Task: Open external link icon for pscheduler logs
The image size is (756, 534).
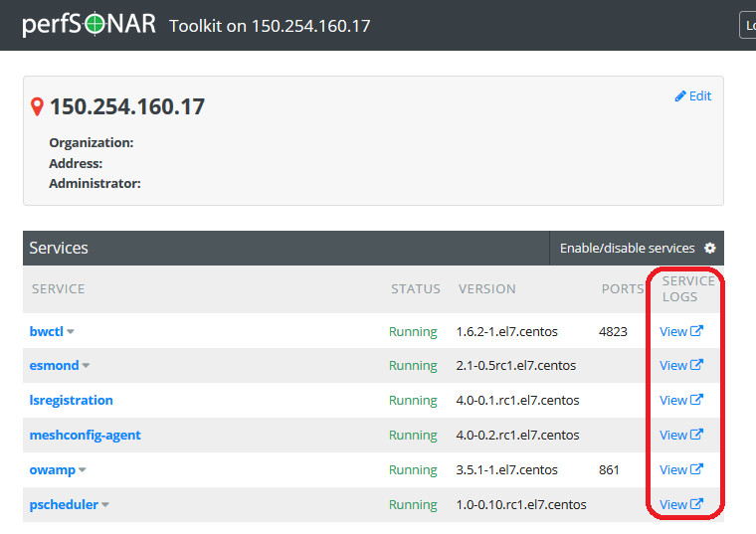Action: pos(696,503)
